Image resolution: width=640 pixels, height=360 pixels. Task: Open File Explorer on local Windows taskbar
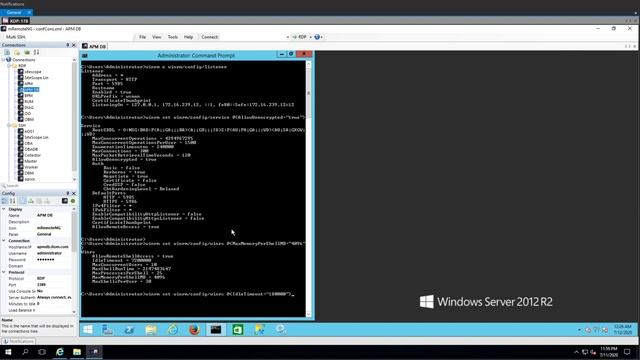pos(77,352)
